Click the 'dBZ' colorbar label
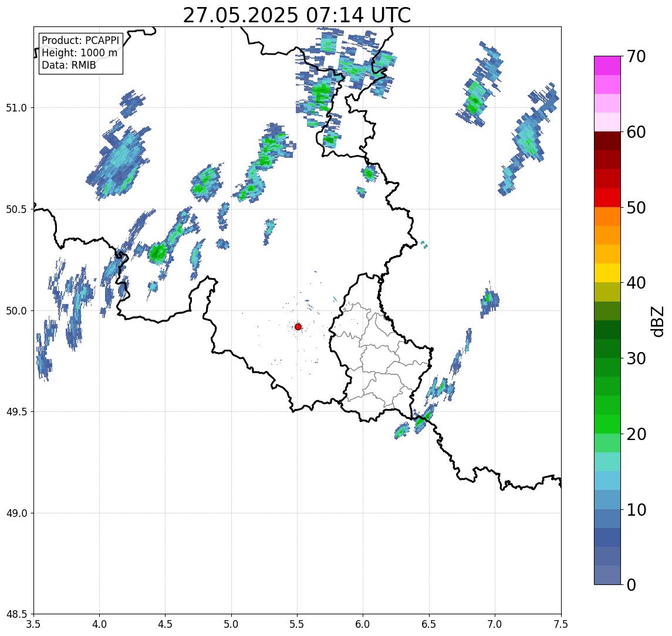The image size is (672, 636). pos(657,322)
